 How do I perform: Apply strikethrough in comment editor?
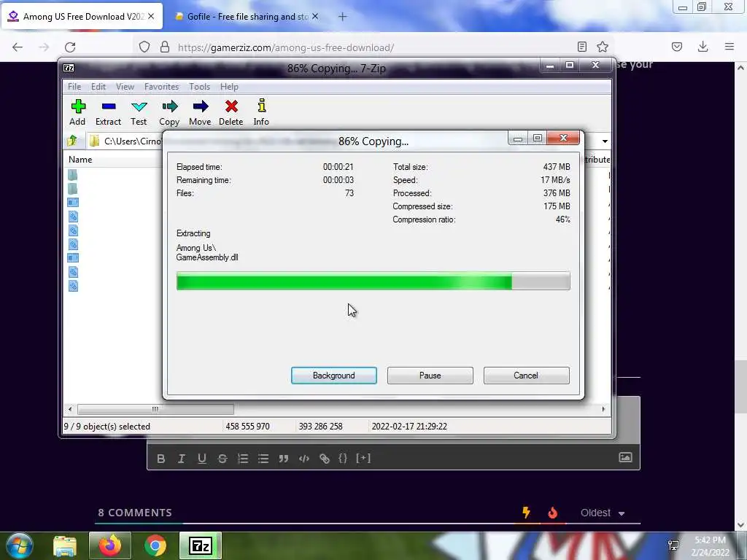pyautogui.click(x=222, y=459)
